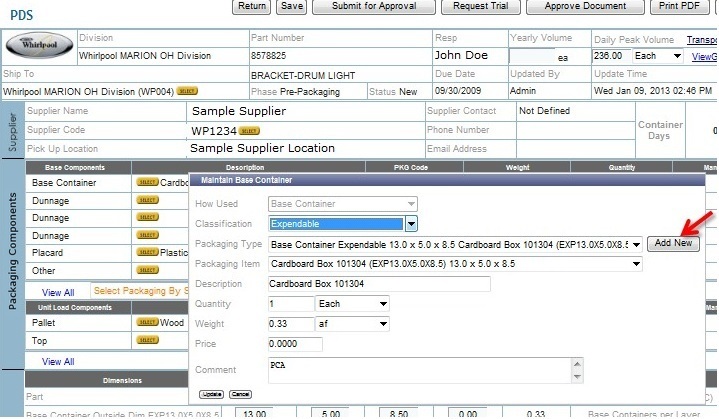Click the Cancel button in dialog
Viewport: 719px width, 419px height.
pos(240,394)
